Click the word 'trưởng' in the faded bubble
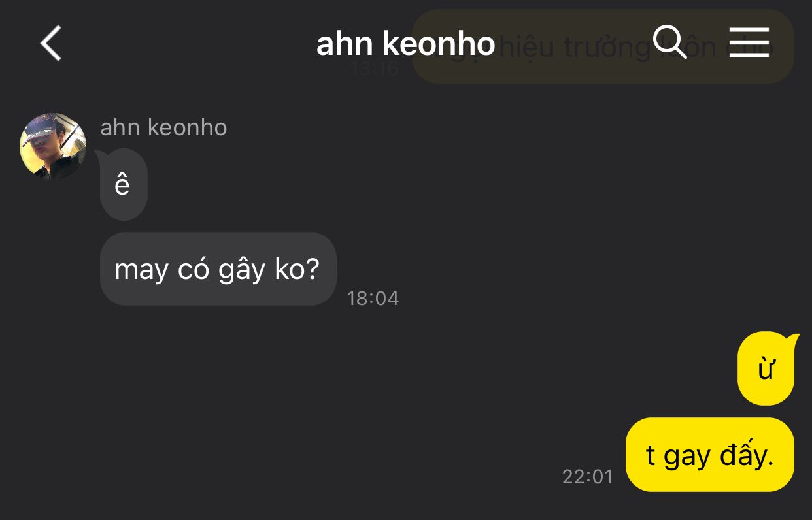Viewport: 812px width, 520px height. coord(606,48)
